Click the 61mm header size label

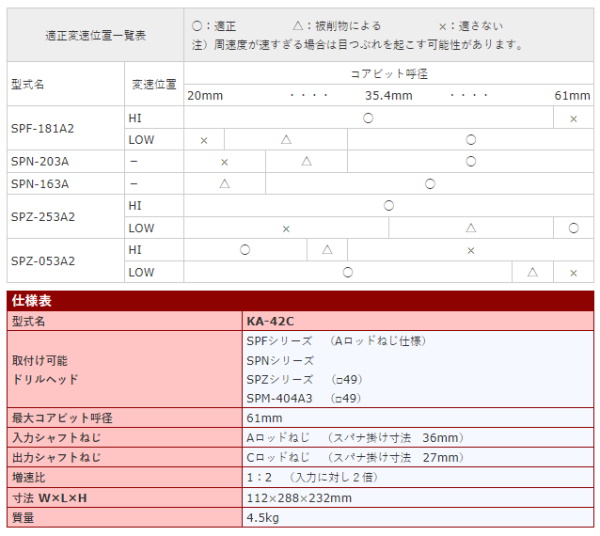[572, 95]
